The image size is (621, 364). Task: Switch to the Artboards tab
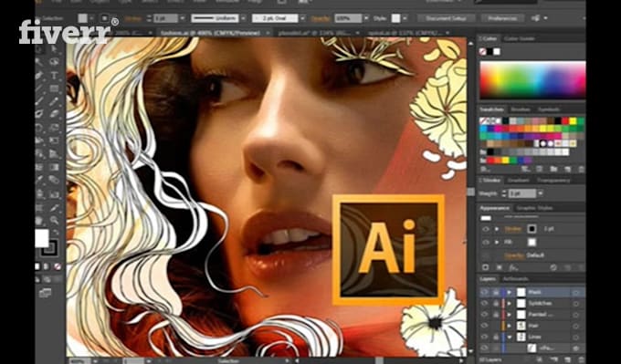[x=516, y=278]
